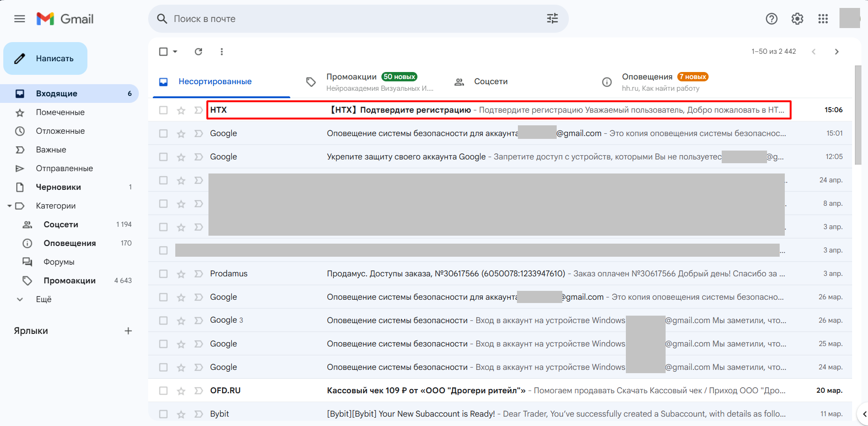Collapse the Категории section arrow
868x426 pixels.
[x=9, y=206]
